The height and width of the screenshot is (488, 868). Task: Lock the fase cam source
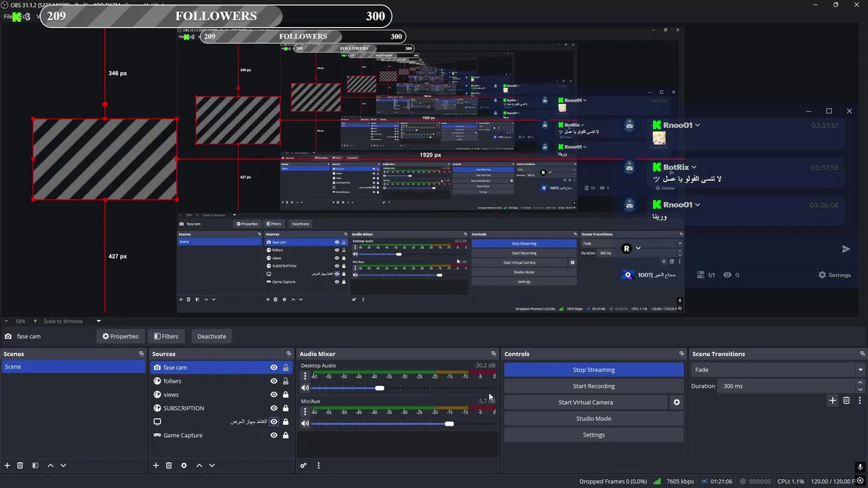pos(285,367)
